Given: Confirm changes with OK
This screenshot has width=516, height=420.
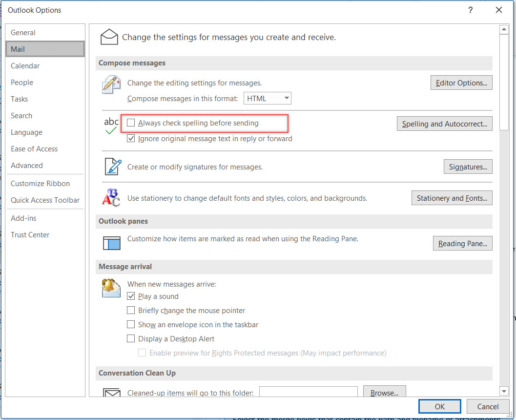Looking at the screenshot, I should (x=440, y=406).
